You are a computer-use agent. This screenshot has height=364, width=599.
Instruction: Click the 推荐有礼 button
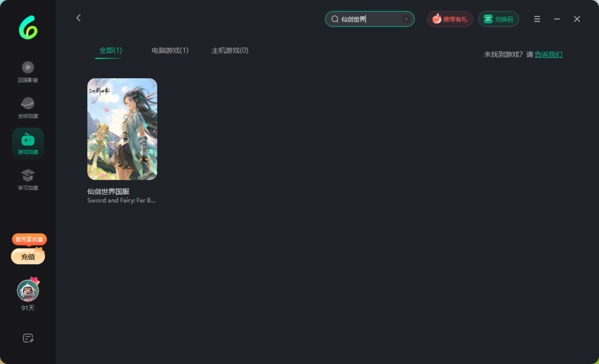point(449,19)
